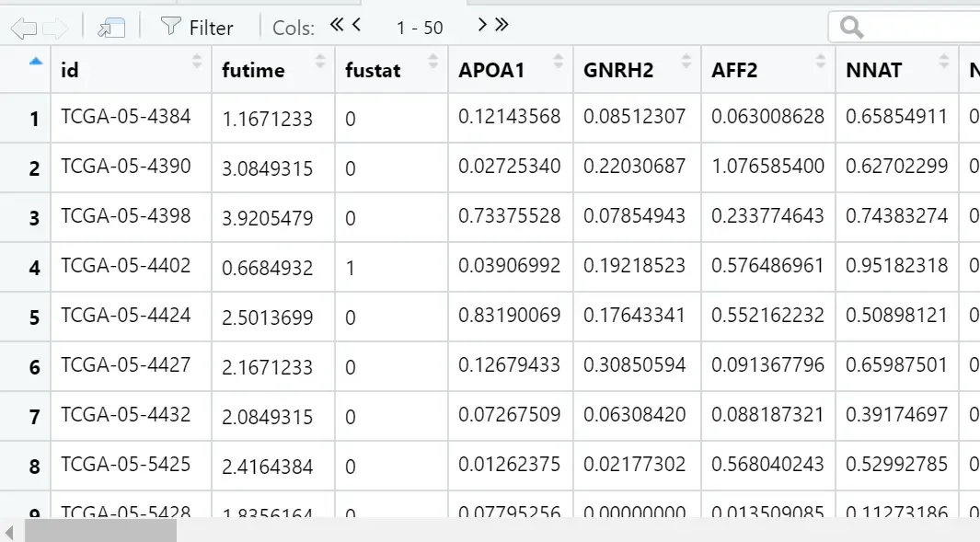
Task: Click the column range field showing 1 - 50
Action: [420, 28]
